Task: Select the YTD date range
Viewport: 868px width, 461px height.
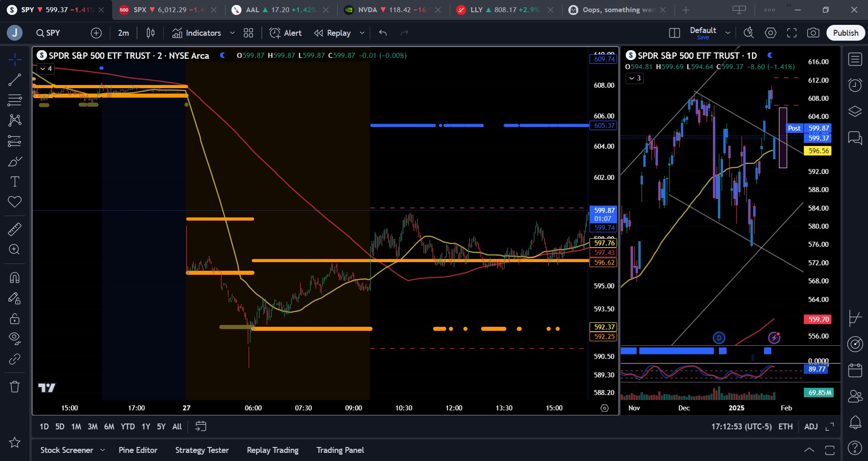Action: (x=127, y=427)
